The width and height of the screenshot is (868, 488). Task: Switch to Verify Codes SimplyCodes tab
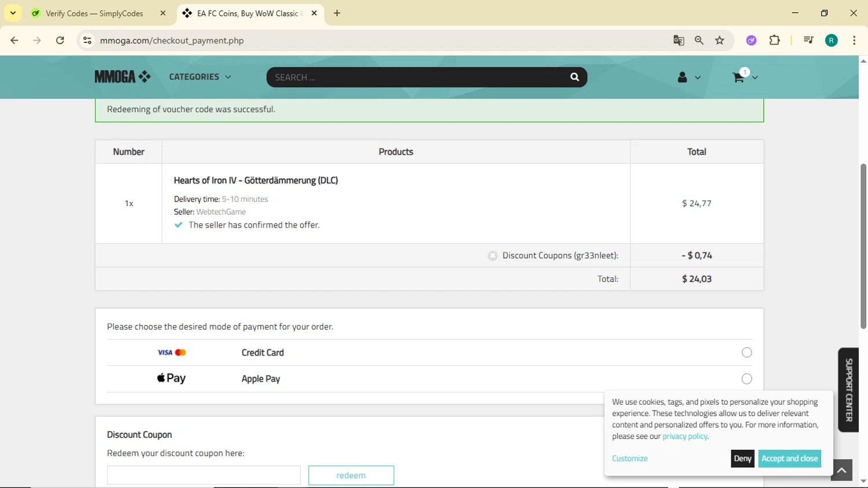tap(94, 13)
